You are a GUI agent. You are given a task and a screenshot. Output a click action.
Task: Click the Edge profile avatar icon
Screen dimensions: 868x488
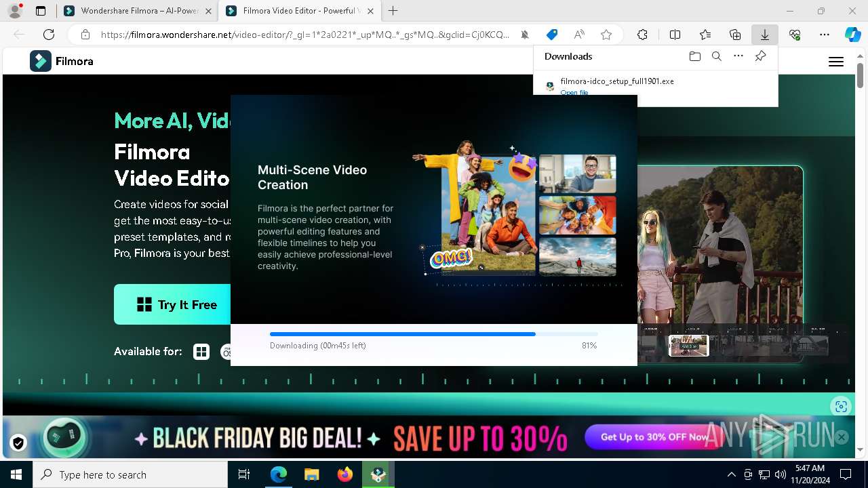click(x=14, y=11)
